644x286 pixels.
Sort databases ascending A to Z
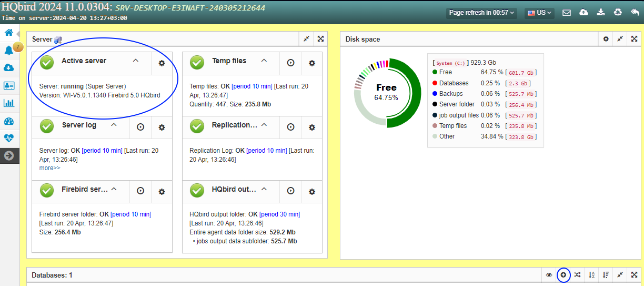point(591,274)
